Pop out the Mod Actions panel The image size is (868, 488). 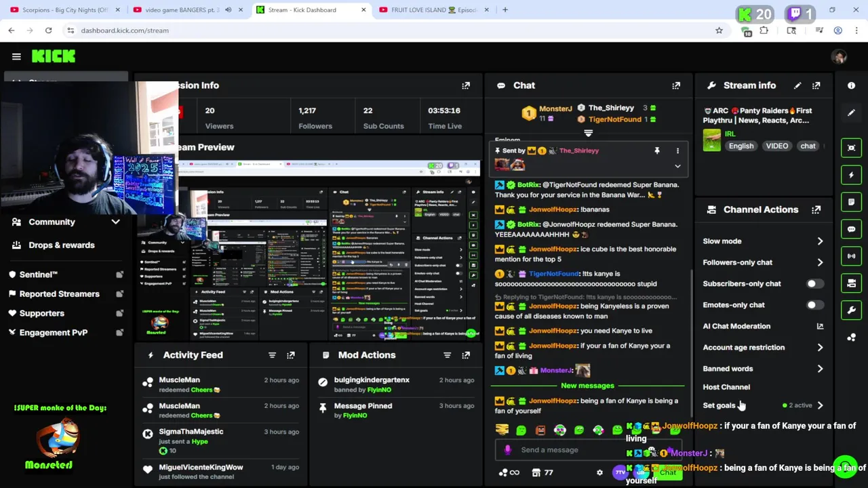pos(466,355)
